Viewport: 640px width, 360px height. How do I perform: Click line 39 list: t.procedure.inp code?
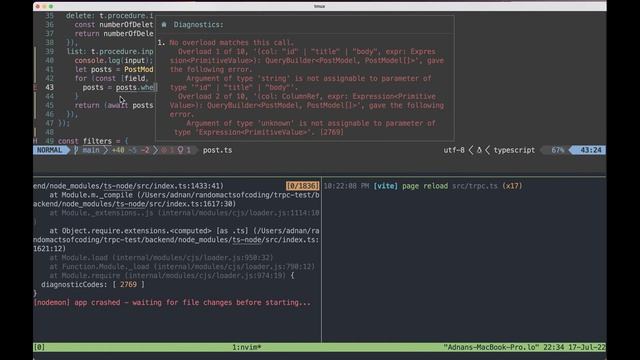(x=110, y=51)
